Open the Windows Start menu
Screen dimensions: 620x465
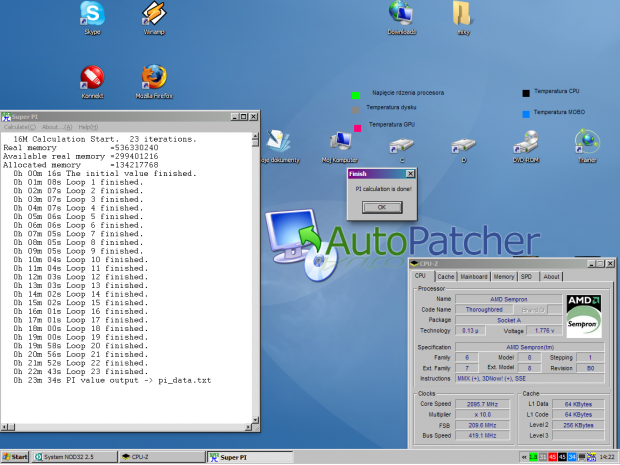point(15,457)
